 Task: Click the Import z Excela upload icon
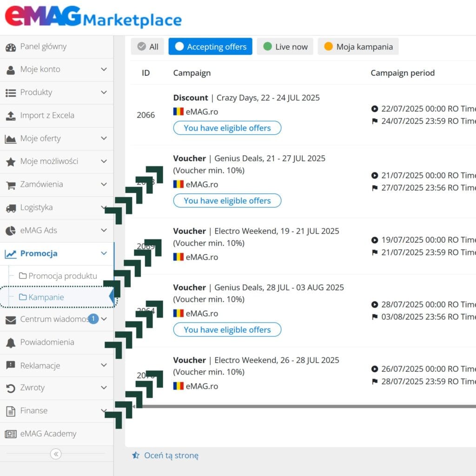coord(11,116)
